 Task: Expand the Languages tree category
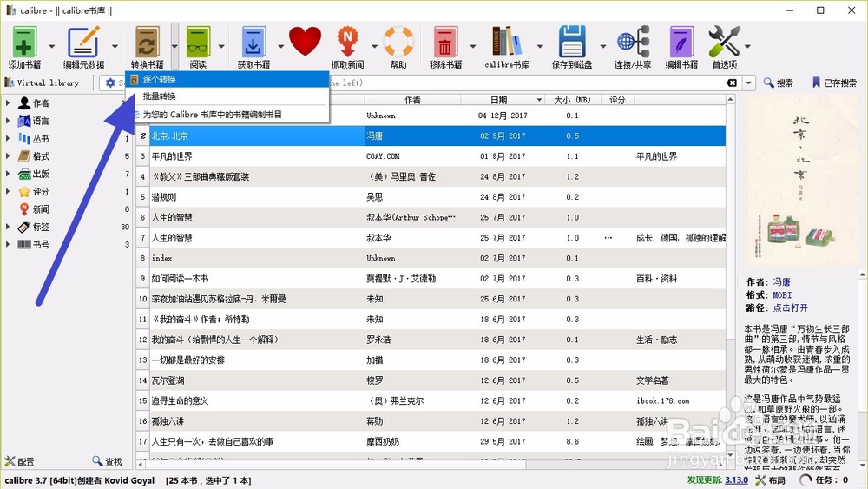point(8,121)
